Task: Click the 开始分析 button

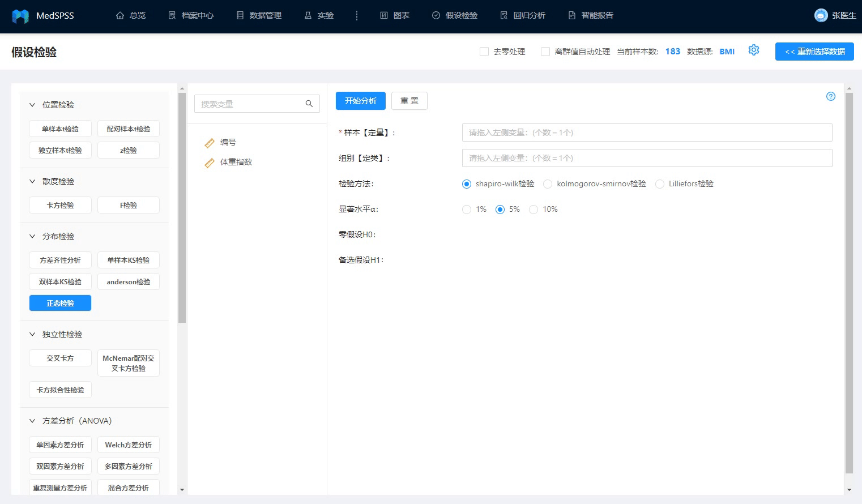Action: pos(361,101)
